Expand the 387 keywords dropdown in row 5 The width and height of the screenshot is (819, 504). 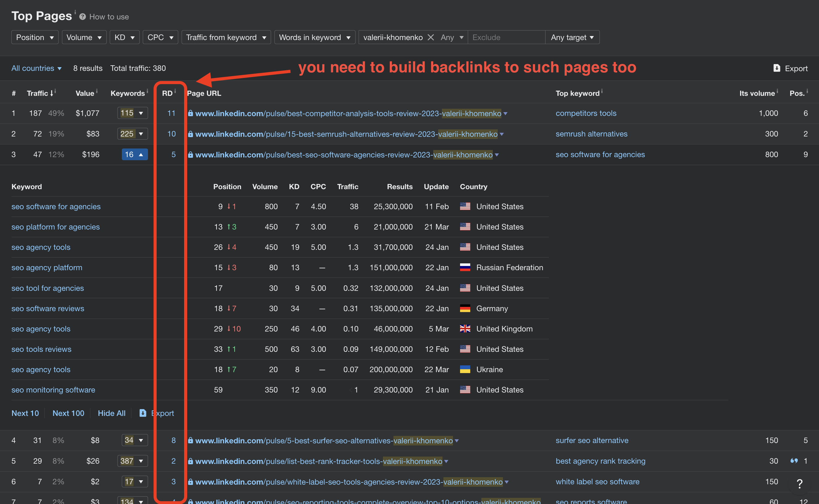[x=133, y=461]
